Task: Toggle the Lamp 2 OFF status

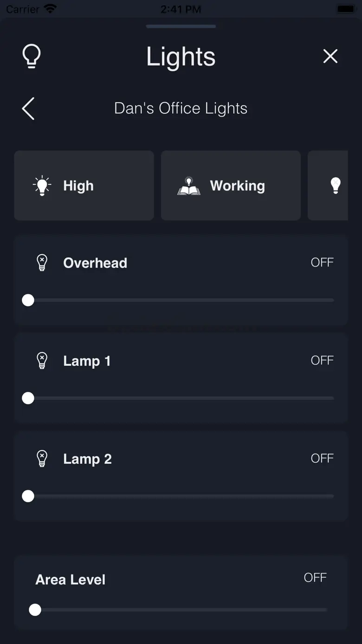Action: [x=322, y=458]
